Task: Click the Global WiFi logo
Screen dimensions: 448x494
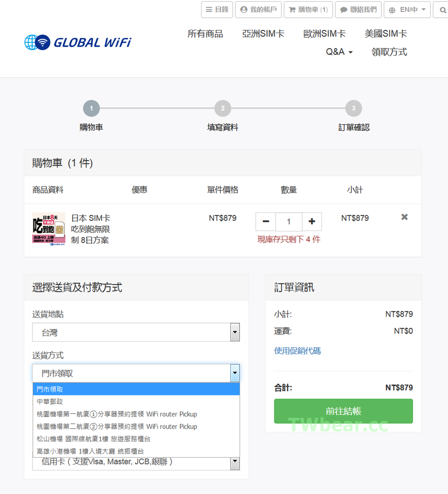Action: (78, 43)
